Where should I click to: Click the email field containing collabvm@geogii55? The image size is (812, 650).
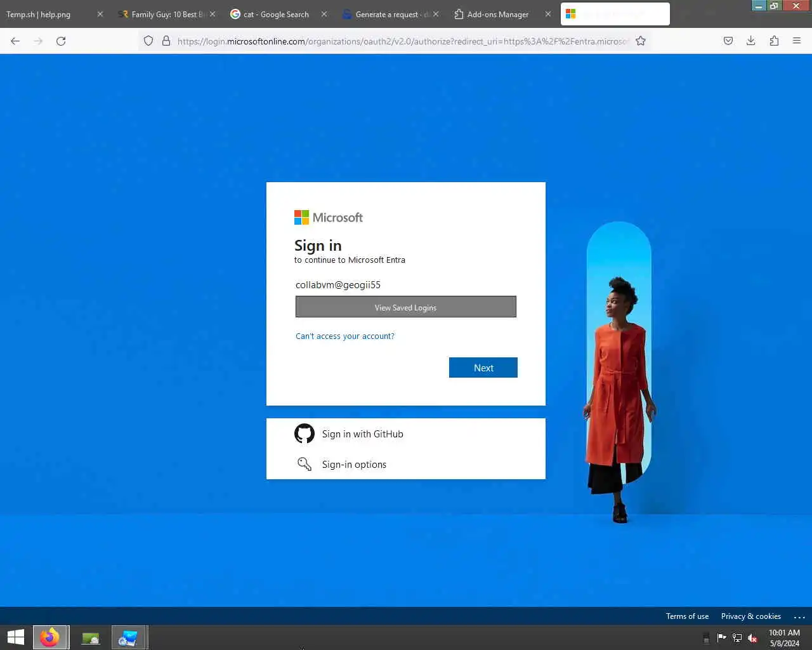click(x=406, y=285)
